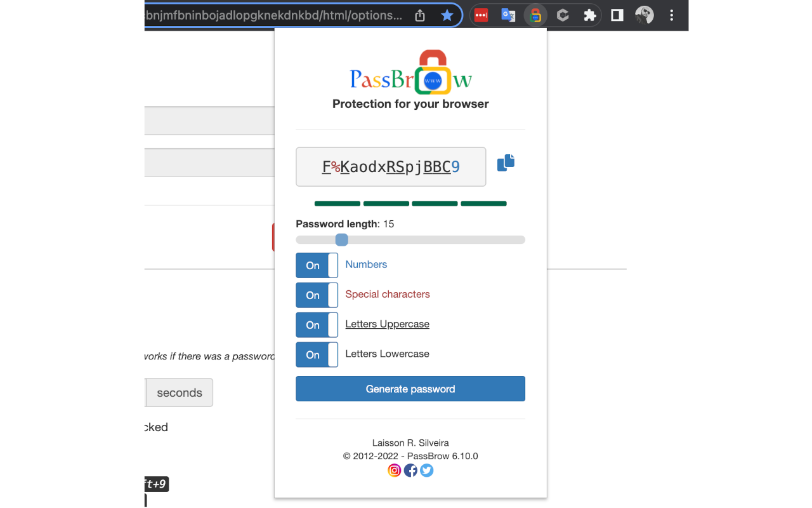Open the Chrome three-dot menu
Screen dimensions: 812x508
[671, 15]
